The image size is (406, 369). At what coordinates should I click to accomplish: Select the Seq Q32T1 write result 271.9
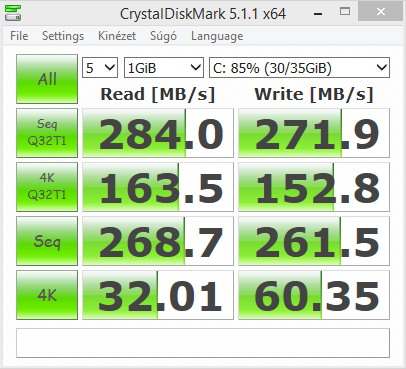tap(314, 133)
